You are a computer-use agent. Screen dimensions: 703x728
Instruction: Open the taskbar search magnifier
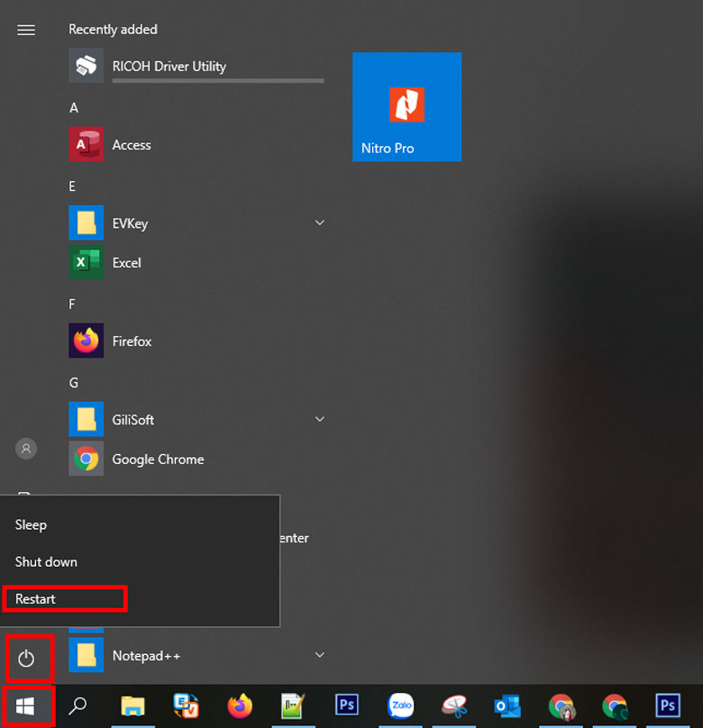coord(78,705)
